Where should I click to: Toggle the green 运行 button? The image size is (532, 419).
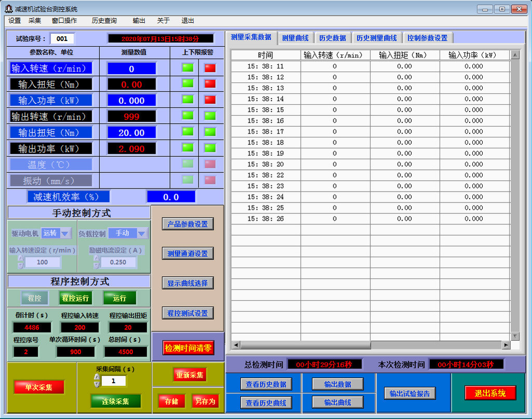[x=119, y=298]
